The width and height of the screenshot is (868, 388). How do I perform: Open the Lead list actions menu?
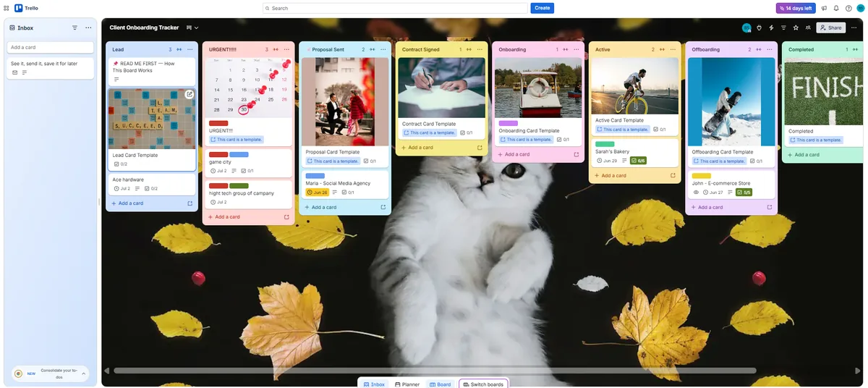(x=190, y=49)
